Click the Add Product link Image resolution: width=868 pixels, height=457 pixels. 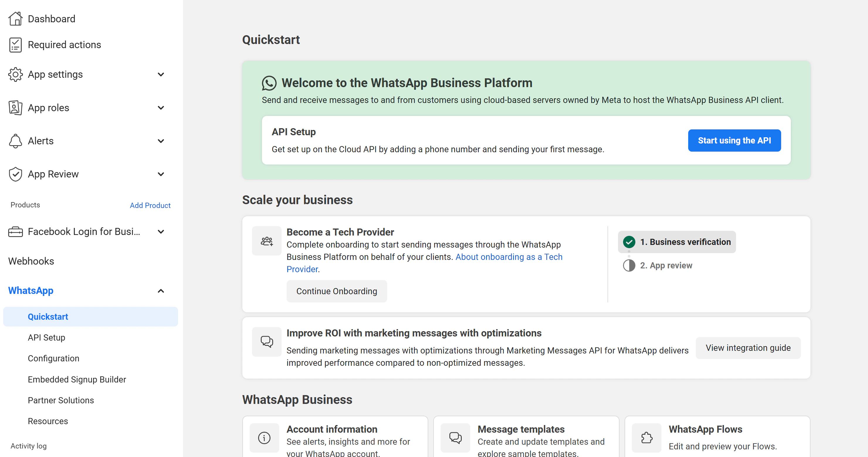[150, 206]
